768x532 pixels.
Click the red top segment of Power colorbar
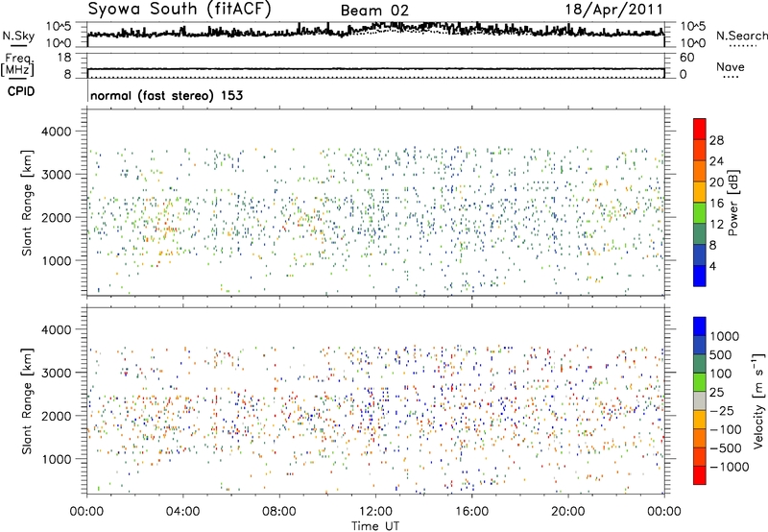click(700, 129)
